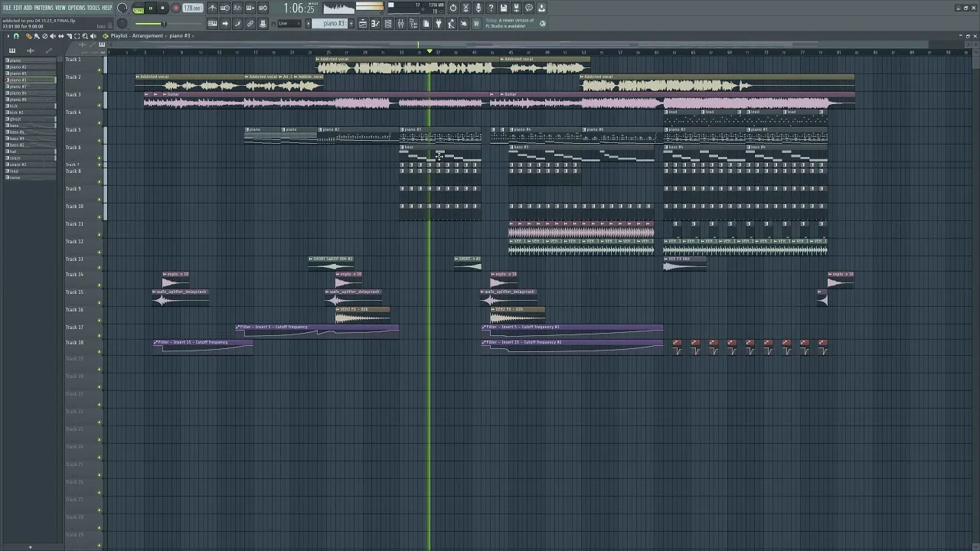The width and height of the screenshot is (980, 551).
Task: Click the help question mark icon
Action: tap(491, 8)
